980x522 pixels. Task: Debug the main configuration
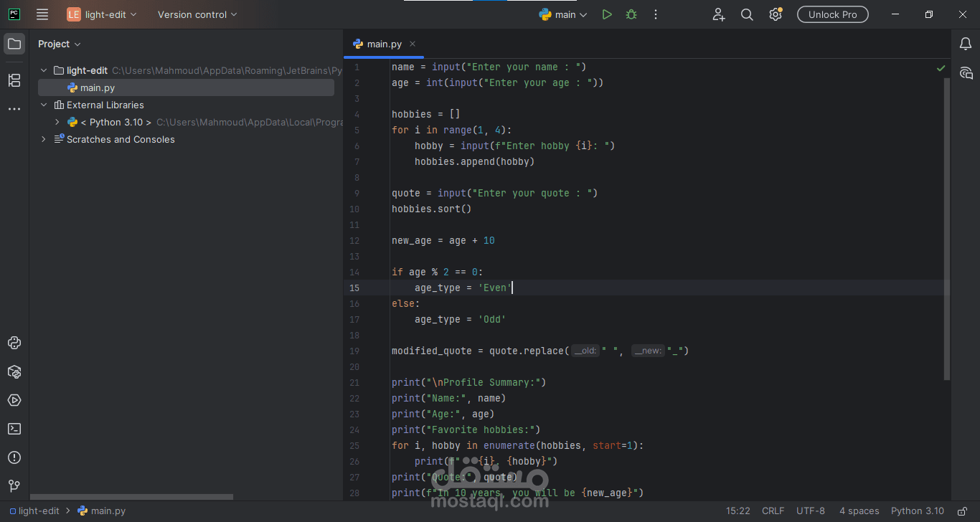[631, 14]
